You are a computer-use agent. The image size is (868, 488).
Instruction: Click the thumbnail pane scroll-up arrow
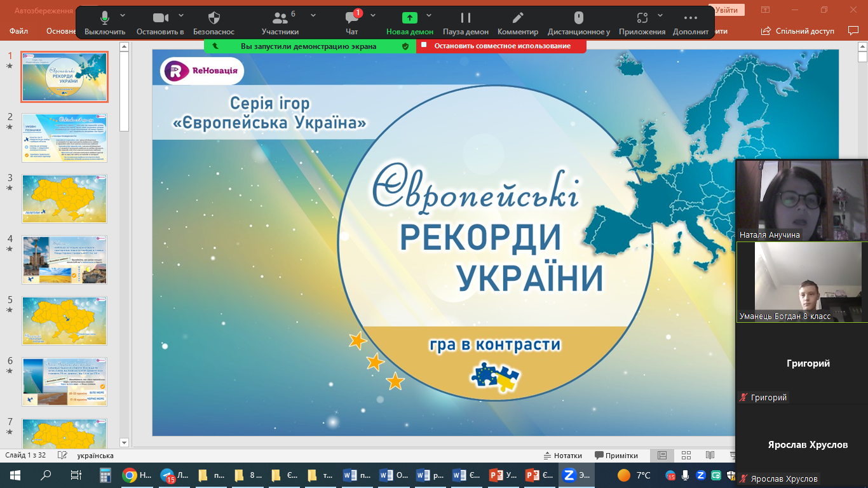124,47
